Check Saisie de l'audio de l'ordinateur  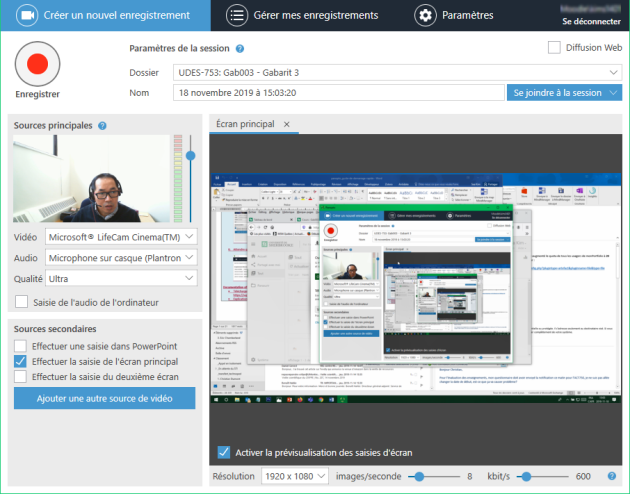pyautogui.click(x=22, y=302)
